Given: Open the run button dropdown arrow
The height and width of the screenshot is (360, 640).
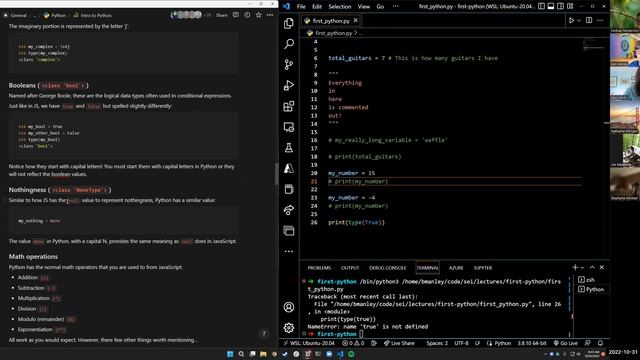Looking at the screenshot, I should 579,20.
